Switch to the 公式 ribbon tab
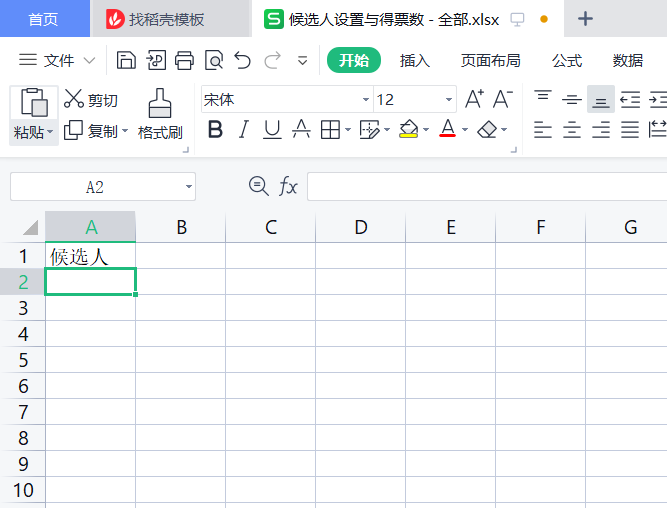The image size is (667, 508). tap(567, 60)
